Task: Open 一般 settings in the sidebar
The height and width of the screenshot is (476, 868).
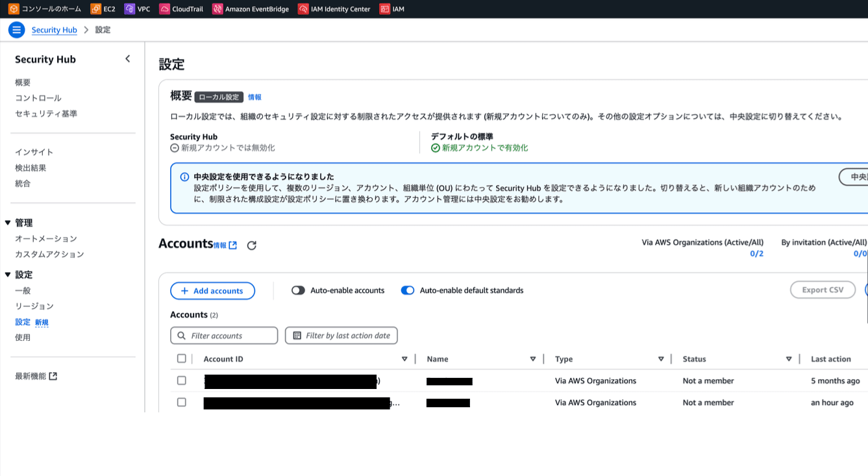Action: click(23, 290)
